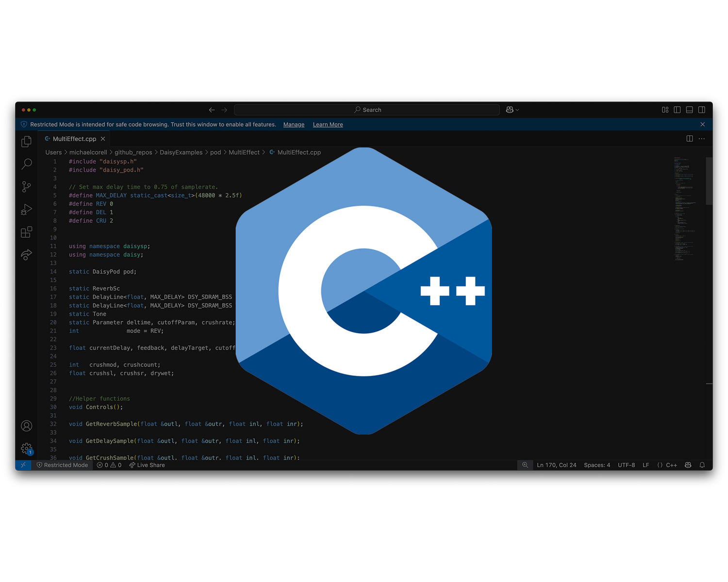Toggle the secondary side bar
The image size is (728, 582).
tap(702, 110)
